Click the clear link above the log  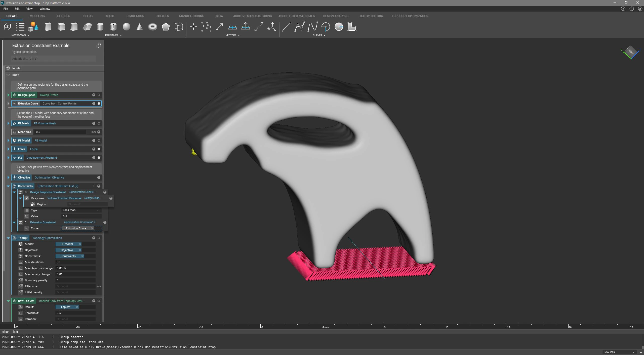[x=6, y=332]
